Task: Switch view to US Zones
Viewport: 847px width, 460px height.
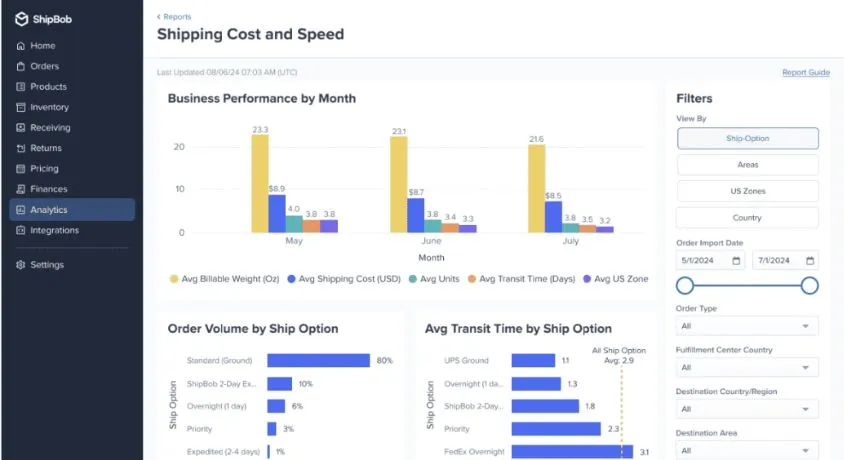Action: pos(748,191)
